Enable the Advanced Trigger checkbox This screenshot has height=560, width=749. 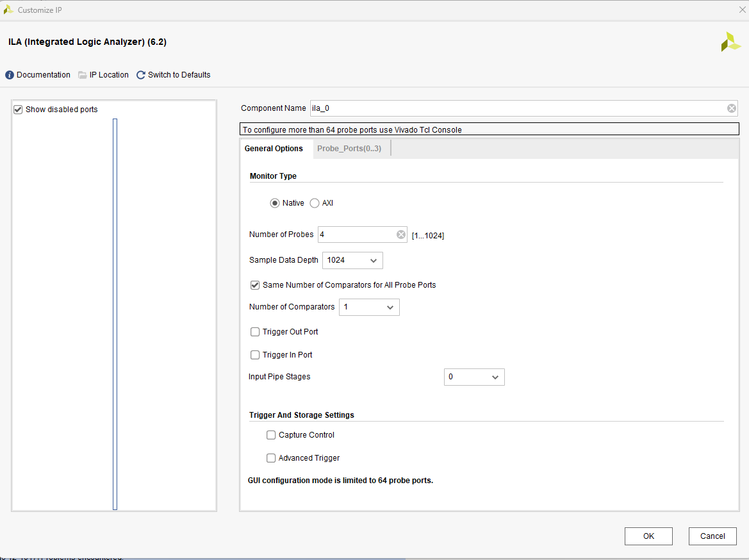coord(271,458)
